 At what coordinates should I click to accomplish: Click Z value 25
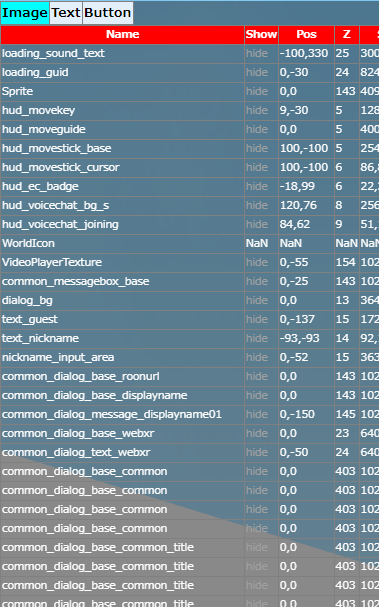pyautogui.click(x=342, y=53)
